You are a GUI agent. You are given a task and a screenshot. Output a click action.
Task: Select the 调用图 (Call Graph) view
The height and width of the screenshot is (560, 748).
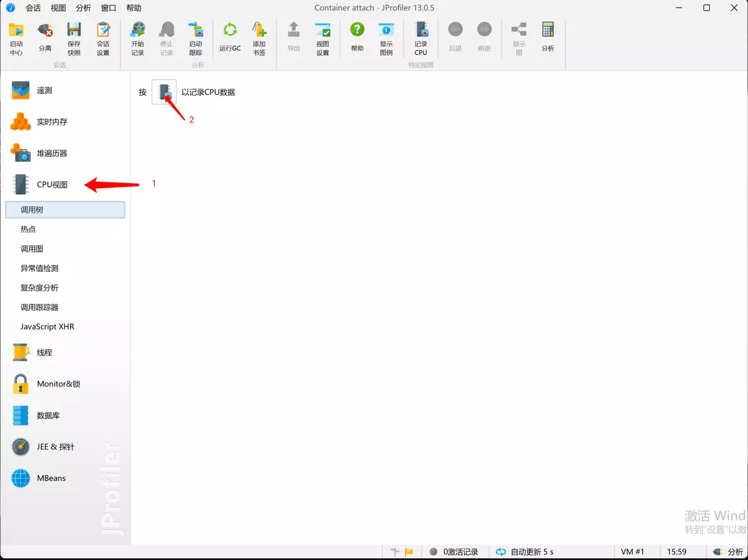32,249
